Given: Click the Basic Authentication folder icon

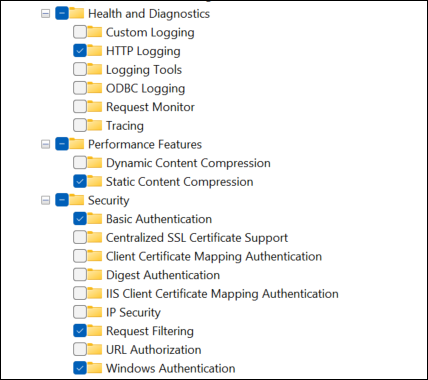Looking at the screenshot, I should click(95, 219).
